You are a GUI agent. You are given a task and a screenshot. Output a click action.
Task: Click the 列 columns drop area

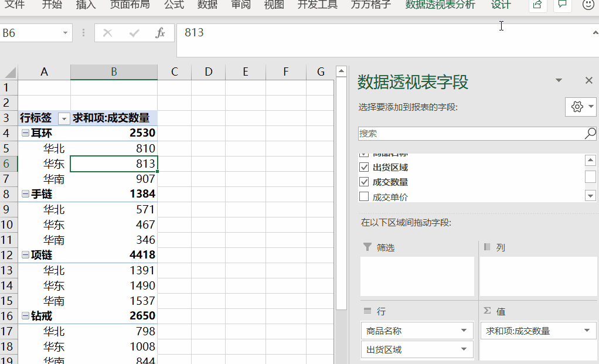pyautogui.click(x=538, y=275)
